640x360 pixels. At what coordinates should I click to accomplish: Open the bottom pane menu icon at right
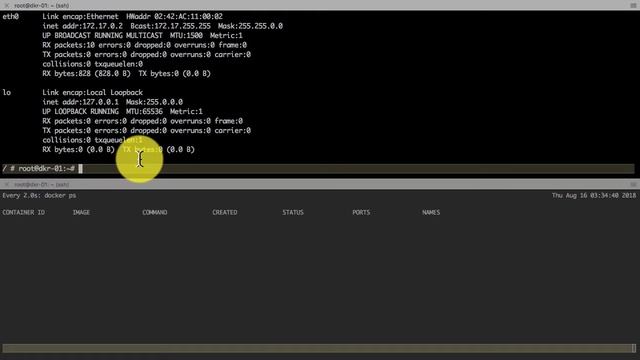point(633,184)
